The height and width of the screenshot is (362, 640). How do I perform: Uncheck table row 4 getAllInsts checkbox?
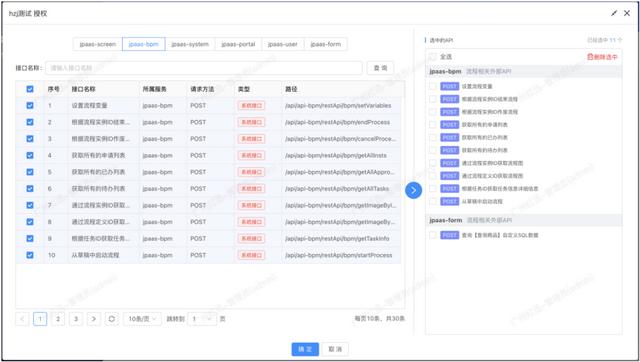[x=30, y=155]
